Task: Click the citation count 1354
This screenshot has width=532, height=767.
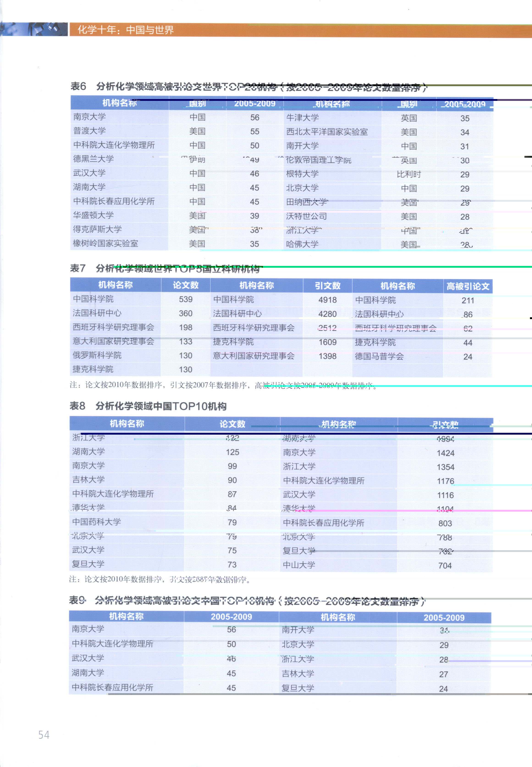Action: pyautogui.click(x=446, y=467)
